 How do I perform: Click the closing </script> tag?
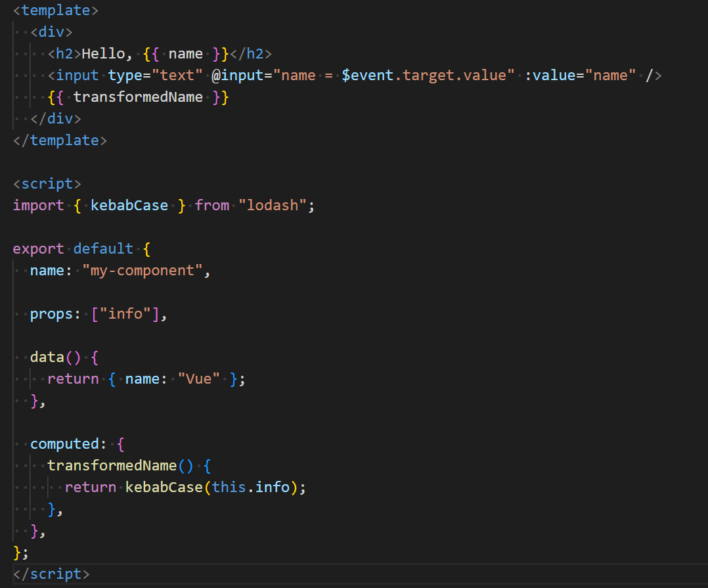pyautogui.click(x=51, y=574)
